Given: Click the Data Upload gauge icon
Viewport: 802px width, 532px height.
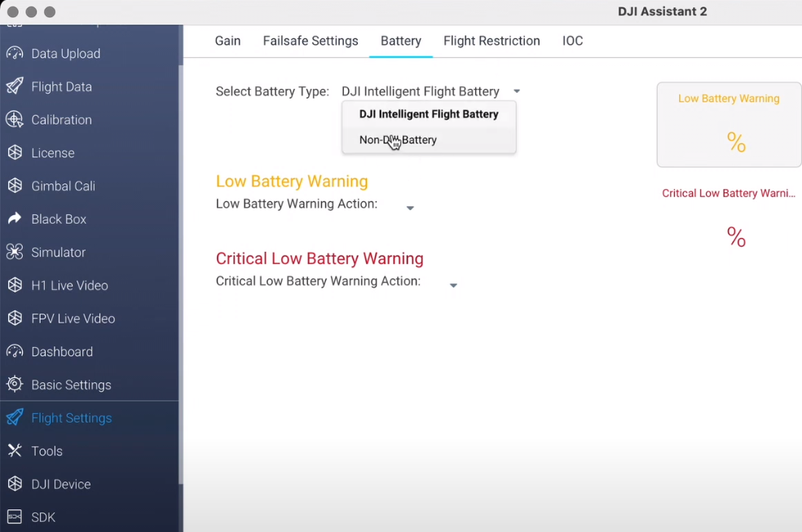Looking at the screenshot, I should [x=15, y=53].
